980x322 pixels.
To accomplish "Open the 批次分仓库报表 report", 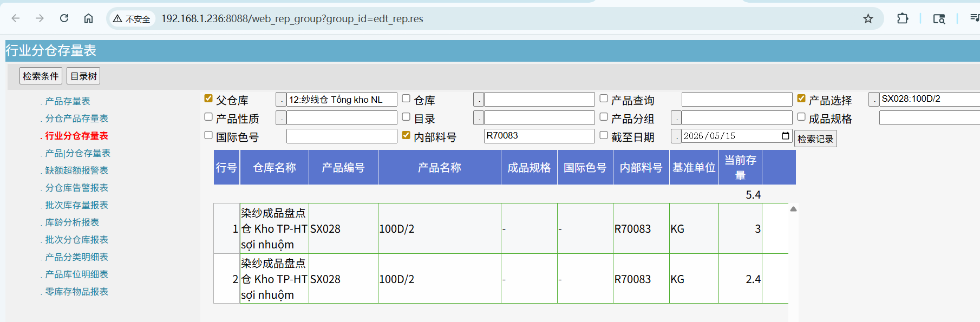I will [76, 240].
